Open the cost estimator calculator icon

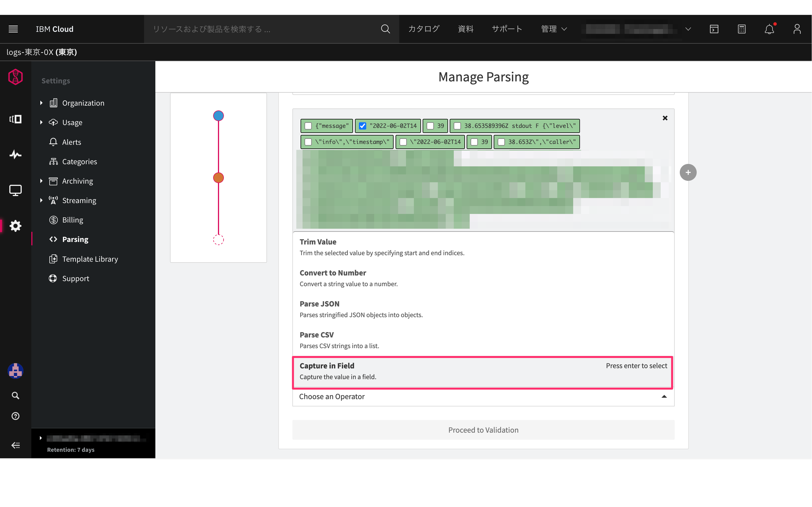click(x=742, y=29)
